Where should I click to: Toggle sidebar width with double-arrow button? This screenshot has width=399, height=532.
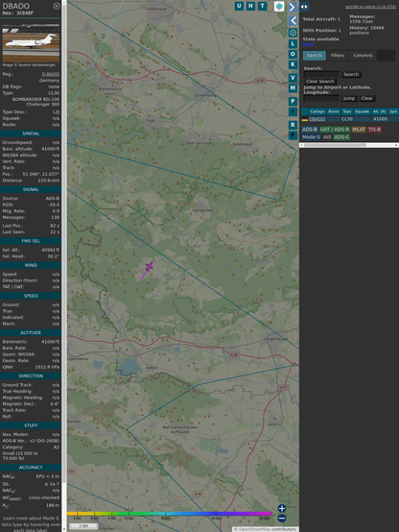point(304,7)
